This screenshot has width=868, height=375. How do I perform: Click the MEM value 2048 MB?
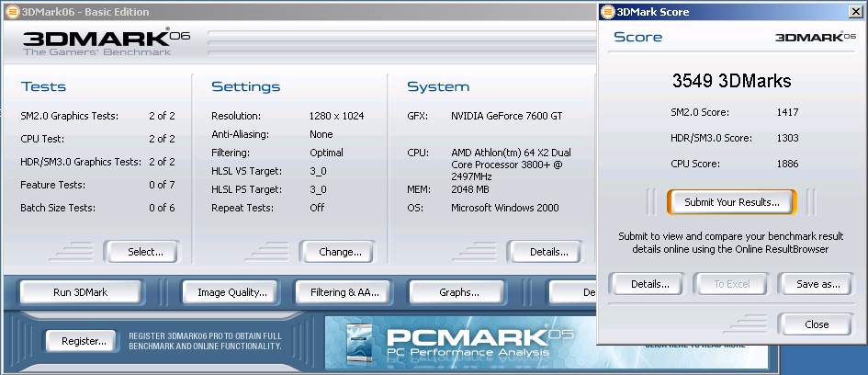470,189
